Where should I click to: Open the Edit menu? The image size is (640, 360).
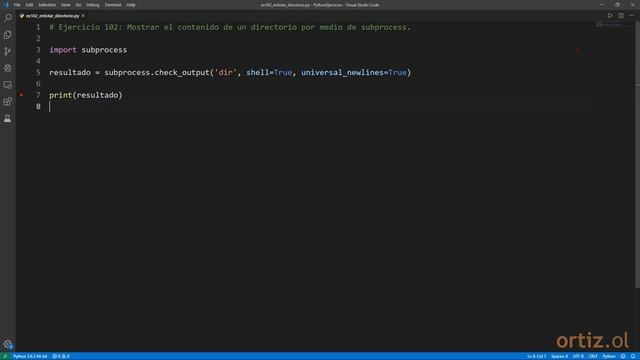click(x=29, y=5)
